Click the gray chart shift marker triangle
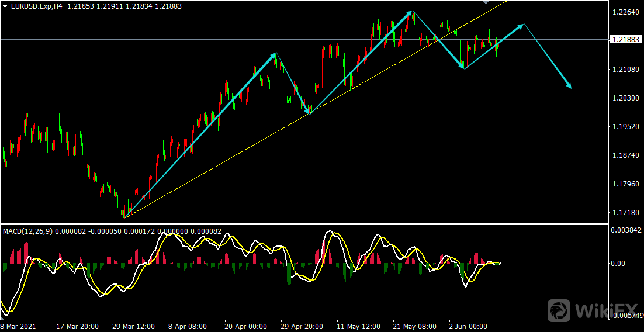 coord(485,2)
